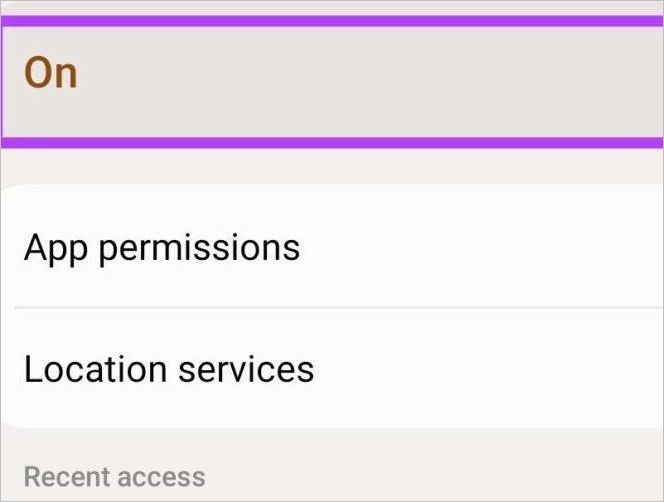This screenshot has height=502, width=664.
Task: Tap the "On" label text
Action: tap(51, 74)
